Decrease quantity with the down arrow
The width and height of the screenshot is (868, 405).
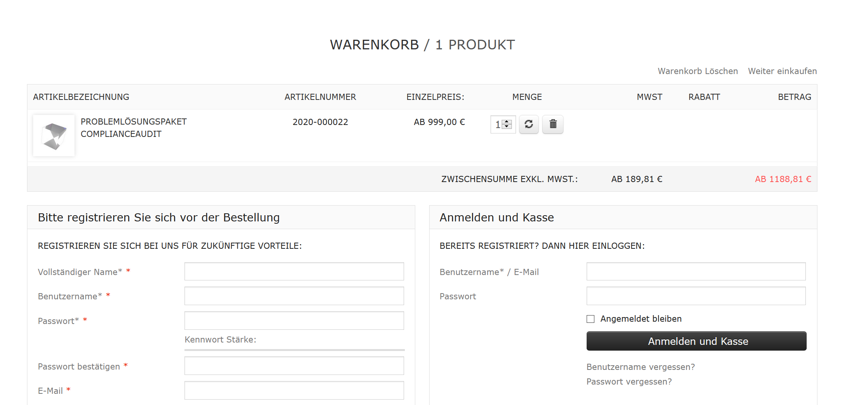point(507,127)
